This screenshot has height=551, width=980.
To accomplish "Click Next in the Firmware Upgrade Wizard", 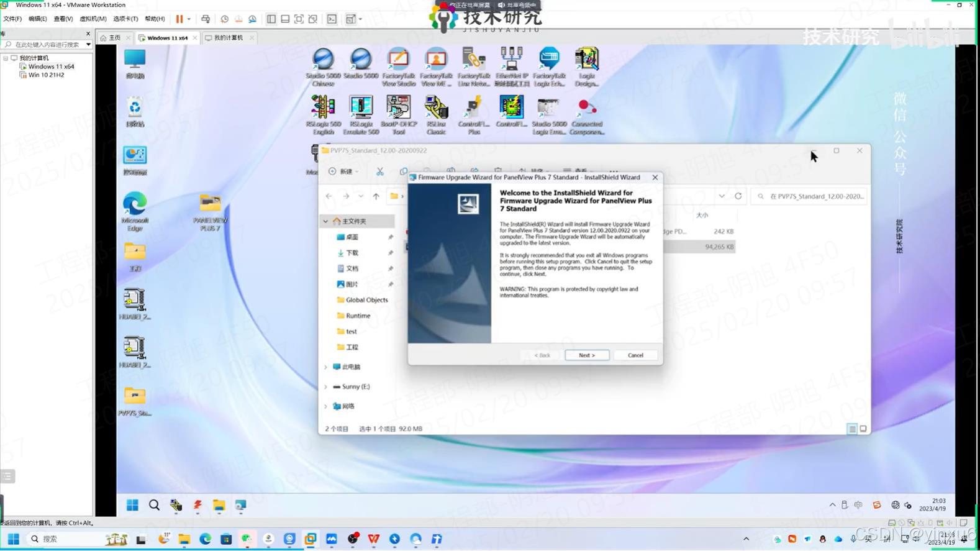I will pyautogui.click(x=587, y=355).
